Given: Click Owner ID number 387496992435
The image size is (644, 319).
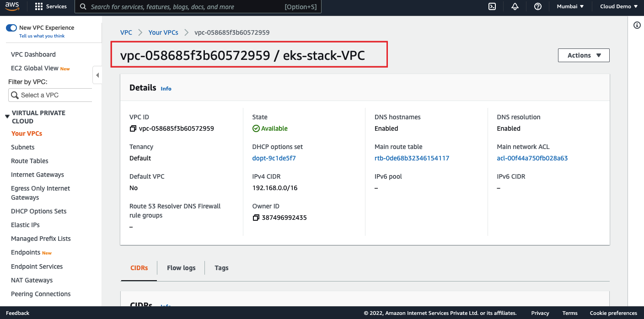Looking at the screenshot, I should 284,218.
